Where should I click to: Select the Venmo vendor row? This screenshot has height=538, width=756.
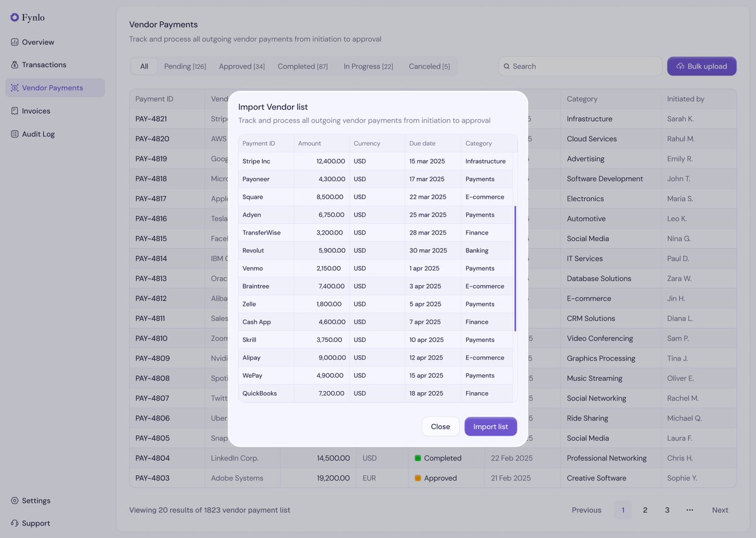coord(376,268)
